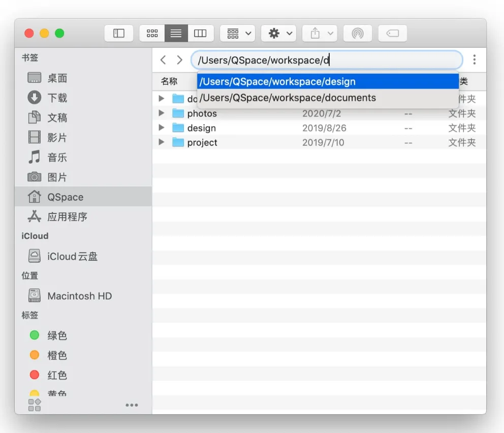The height and width of the screenshot is (433, 504).
Task: Click the hard disk icon beside Macintosh HD
Action: click(x=35, y=295)
